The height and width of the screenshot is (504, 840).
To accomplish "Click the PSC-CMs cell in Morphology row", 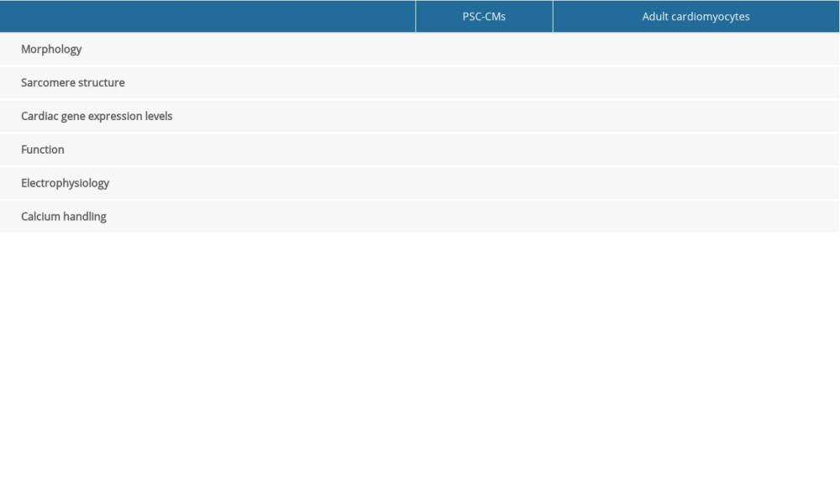I will pyautogui.click(x=484, y=50).
